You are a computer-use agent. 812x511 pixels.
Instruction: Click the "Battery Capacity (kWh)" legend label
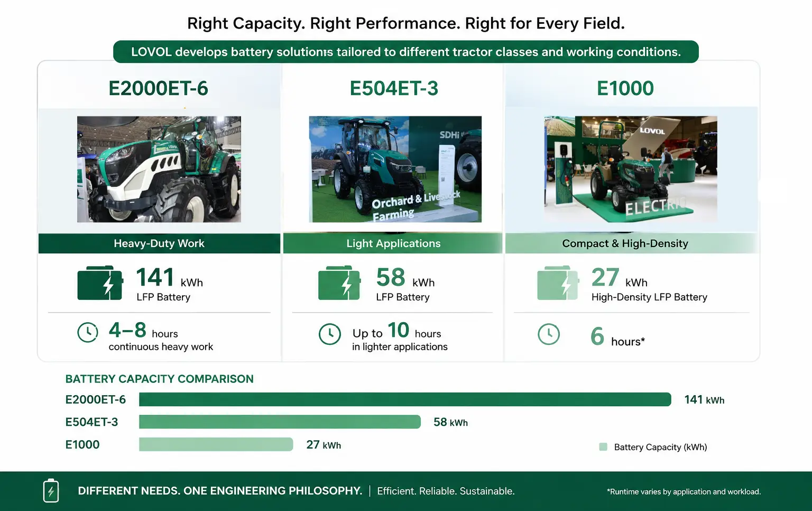tap(661, 447)
